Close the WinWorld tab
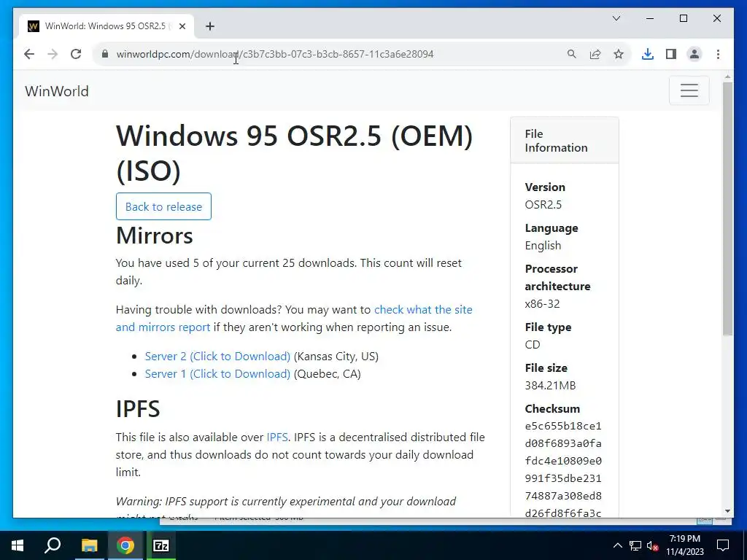This screenshot has height=560, width=747. [x=182, y=26]
